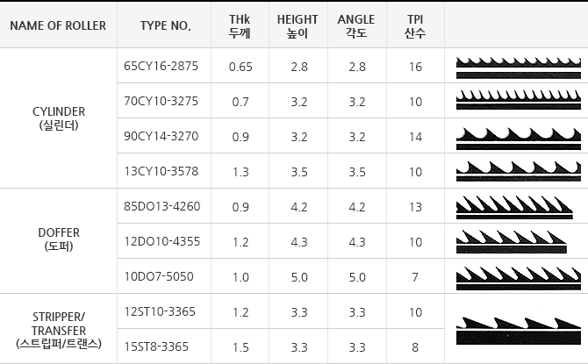Click type number 15ST8-3365

[x=156, y=346]
